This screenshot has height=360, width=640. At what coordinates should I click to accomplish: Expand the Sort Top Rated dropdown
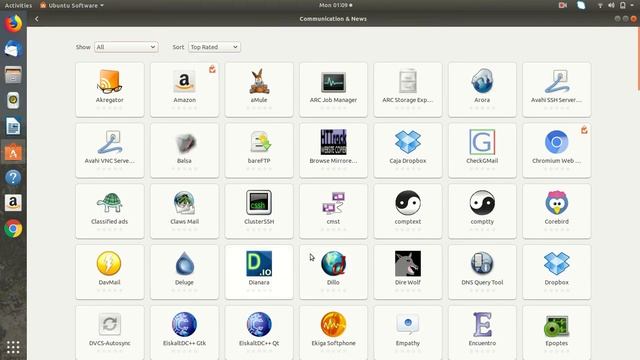pyautogui.click(x=214, y=47)
